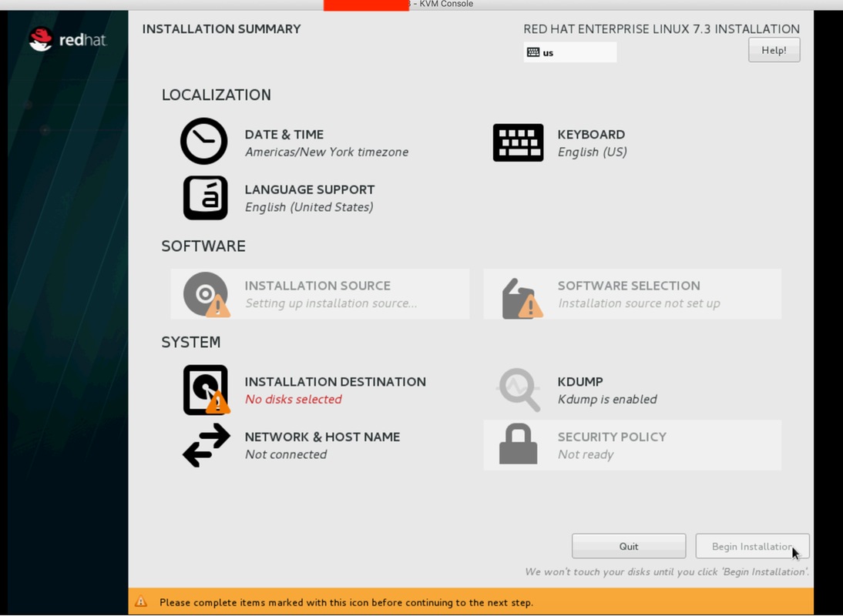843x616 pixels.
Task: Click 'Americas/New York timezone' text
Action: pyautogui.click(x=327, y=152)
